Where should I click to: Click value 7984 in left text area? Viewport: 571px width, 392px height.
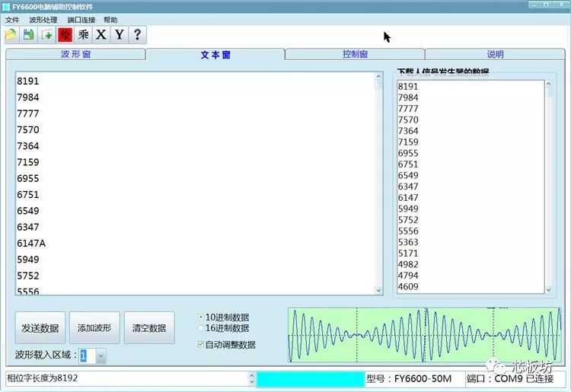tap(27, 97)
